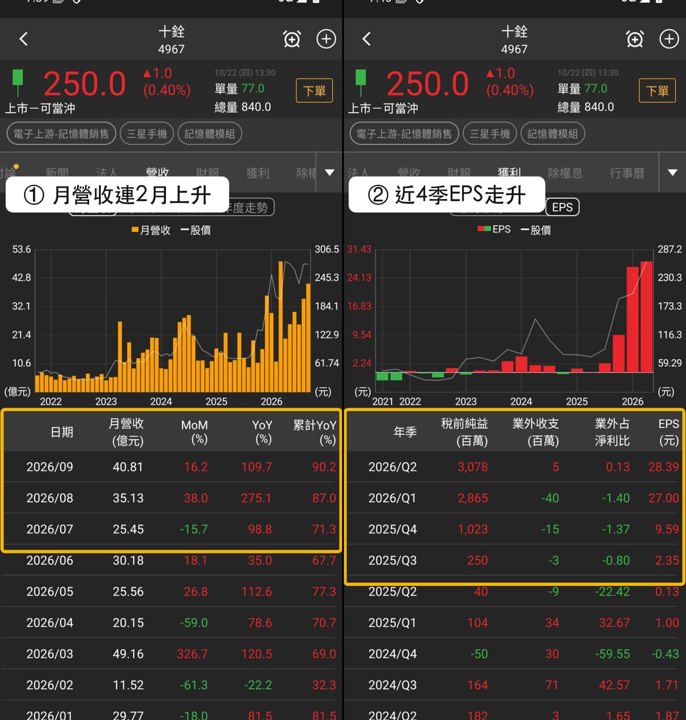This screenshot has height=720, width=686.
Task: Select the 2024/Q4 earnings row
Action: coord(515,654)
